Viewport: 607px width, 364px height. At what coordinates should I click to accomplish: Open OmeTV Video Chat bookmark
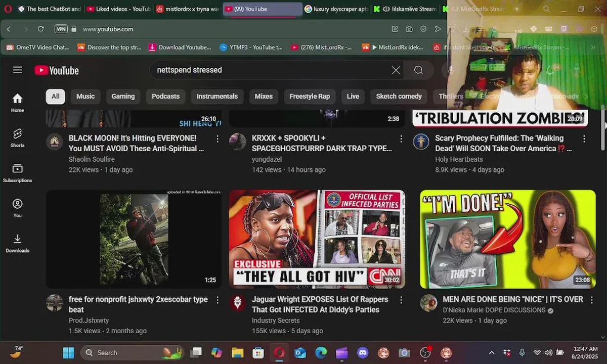(38, 48)
